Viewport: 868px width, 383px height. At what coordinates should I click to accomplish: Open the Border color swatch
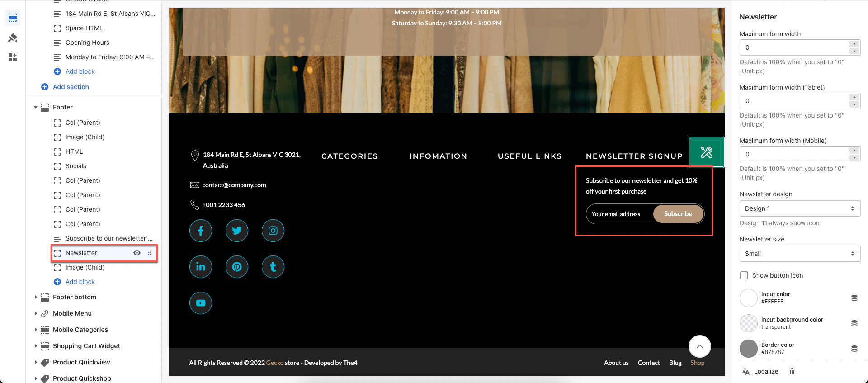click(749, 349)
